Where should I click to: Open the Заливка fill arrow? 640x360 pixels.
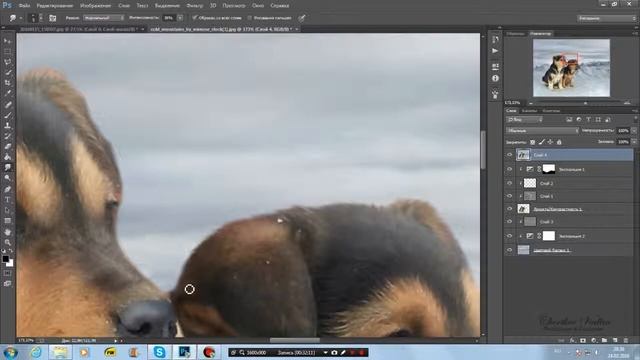634,142
